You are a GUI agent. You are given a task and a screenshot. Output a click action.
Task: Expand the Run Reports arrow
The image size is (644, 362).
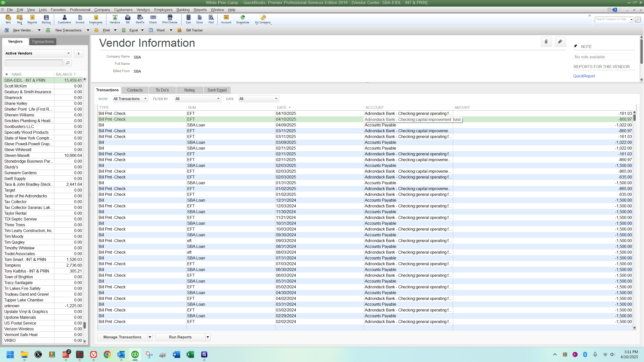pyautogui.click(x=208, y=337)
